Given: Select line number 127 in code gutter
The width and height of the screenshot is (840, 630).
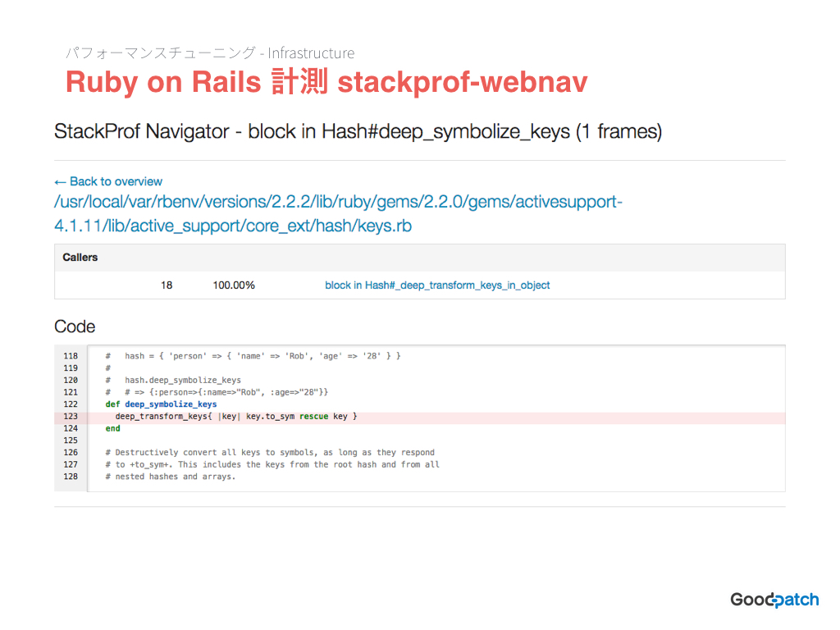Looking at the screenshot, I should coord(71,464).
